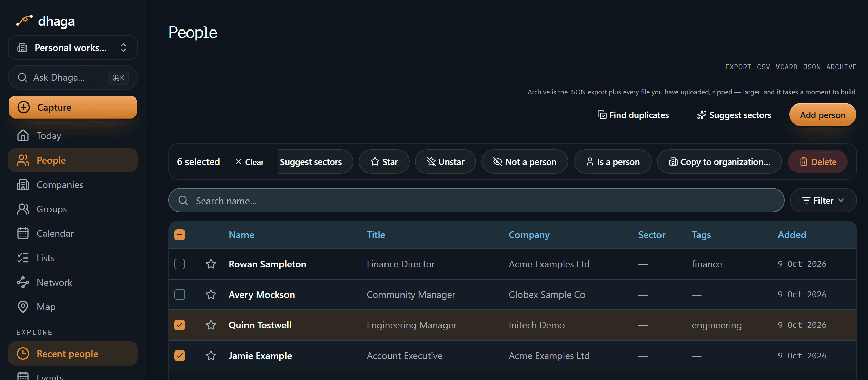The height and width of the screenshot is (380, 868).
Task: Click the dhaga logo icon
Action: [24, 21]
